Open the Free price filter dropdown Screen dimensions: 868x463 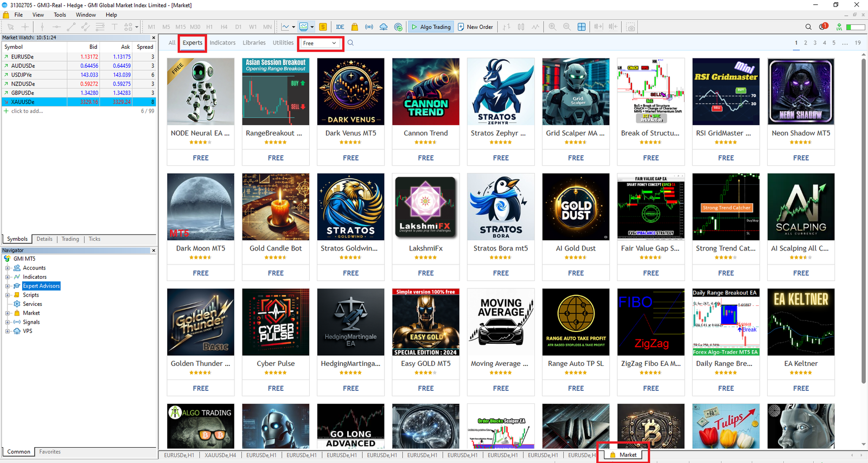(x=320, y=43)
